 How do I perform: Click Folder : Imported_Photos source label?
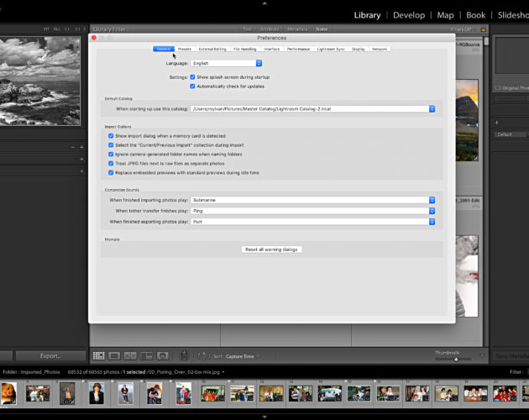[x=31, y=372]
